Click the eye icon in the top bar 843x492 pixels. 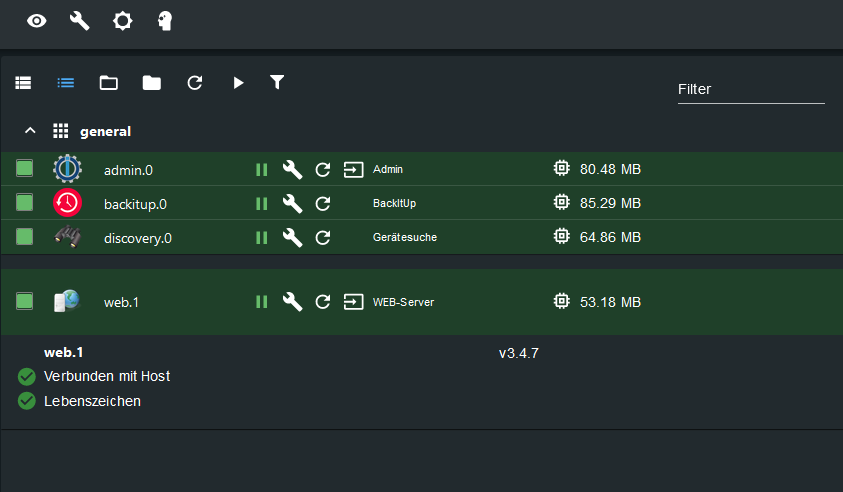tap(37, 20)
